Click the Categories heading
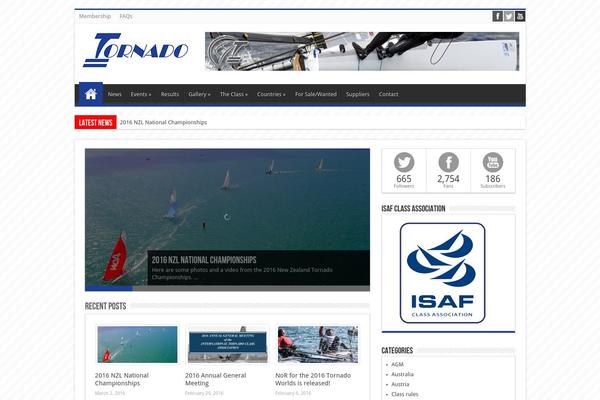 coord(397,351)
